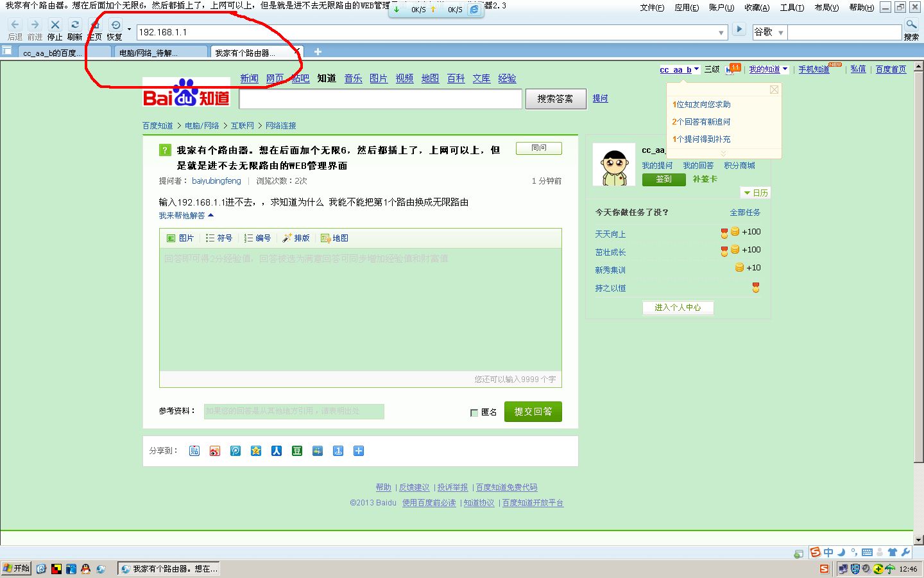Viewport: 924px width, 578px height.
Task: Open the 应用(E) menu
Action: tap(687, 8)
